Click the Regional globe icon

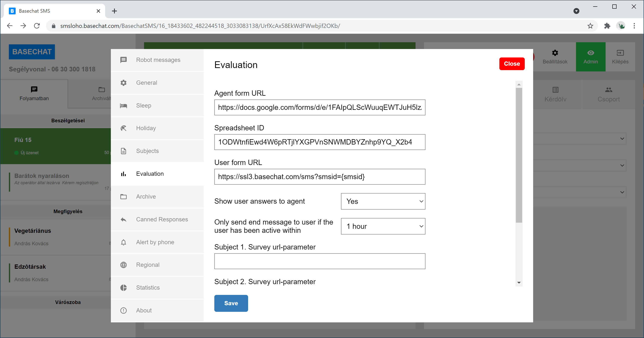124,265
